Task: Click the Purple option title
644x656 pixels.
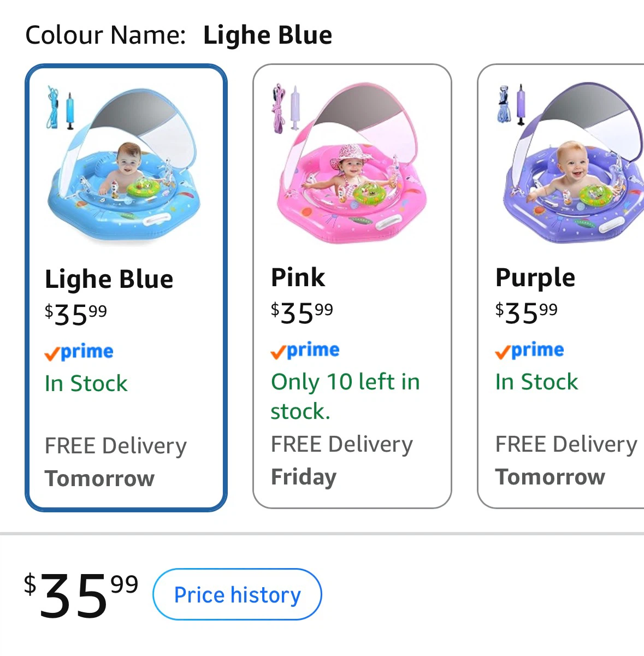Action: point(535,278)
